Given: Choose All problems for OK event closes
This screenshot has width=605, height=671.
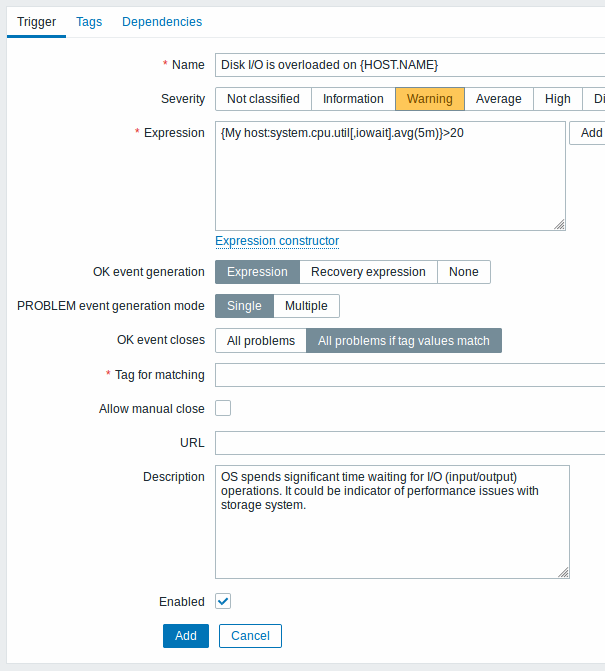Looking at the screenshot, I should pos(261,341).
